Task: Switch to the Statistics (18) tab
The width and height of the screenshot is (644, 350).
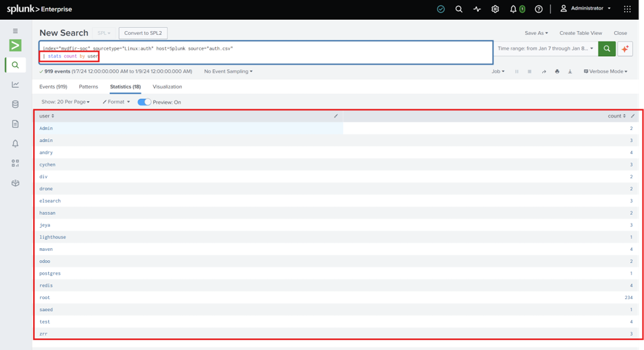Action: pos(125,87)
